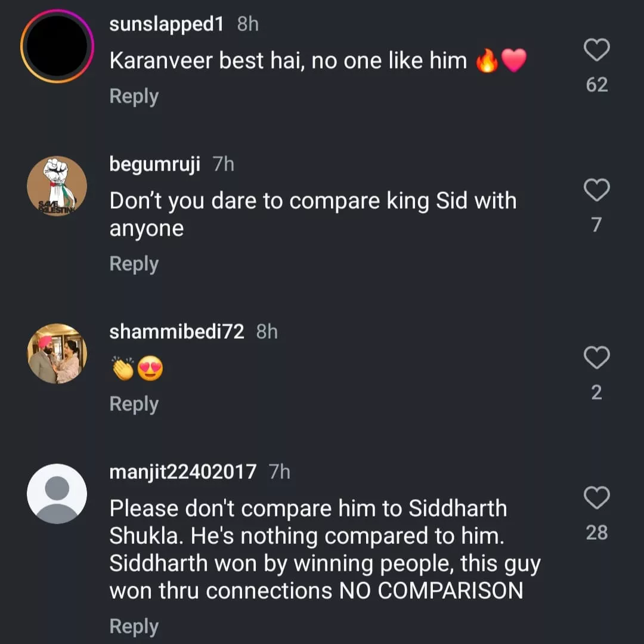This screenshot has width=644, height=644.
Task: Like shammibedi72's emoji comment
Action: (x=596, y=358)
